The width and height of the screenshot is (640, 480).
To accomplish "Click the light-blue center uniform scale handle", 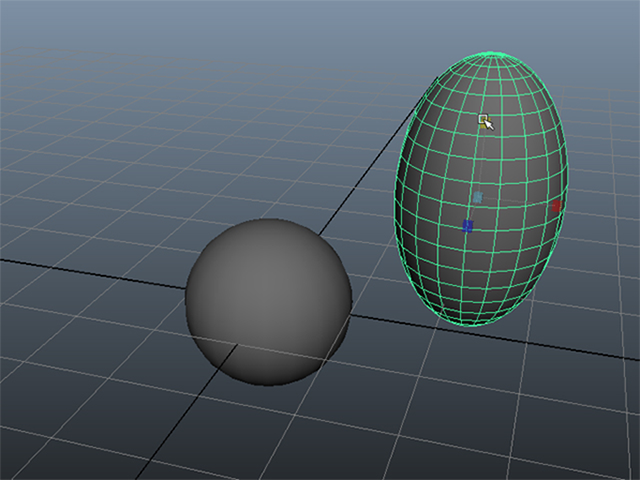I will [477, 198].
